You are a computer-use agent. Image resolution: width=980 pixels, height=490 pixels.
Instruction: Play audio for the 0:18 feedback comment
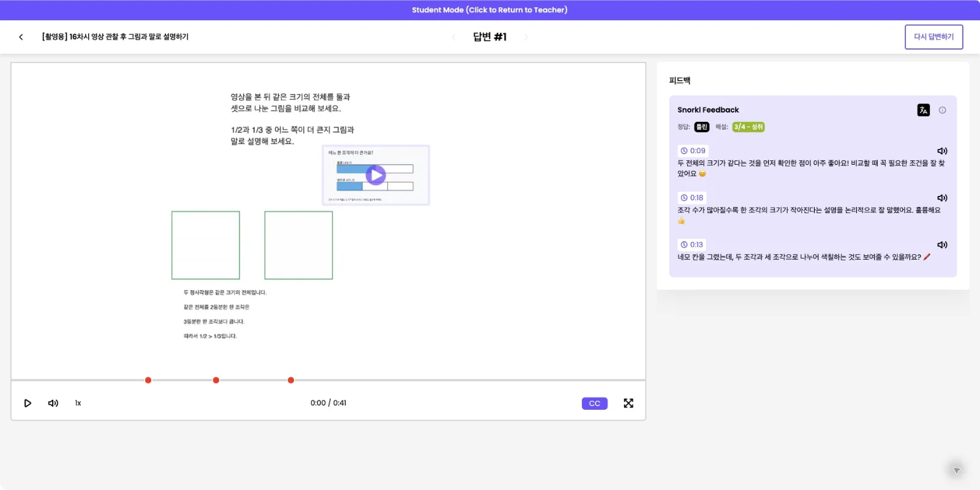[942, 198]
